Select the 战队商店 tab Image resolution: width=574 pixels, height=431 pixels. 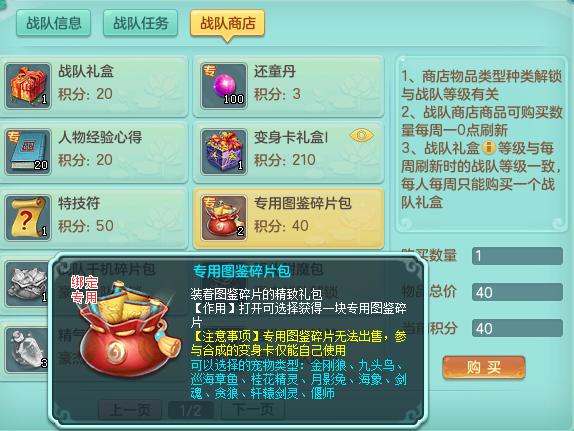(x=227, y=23)
